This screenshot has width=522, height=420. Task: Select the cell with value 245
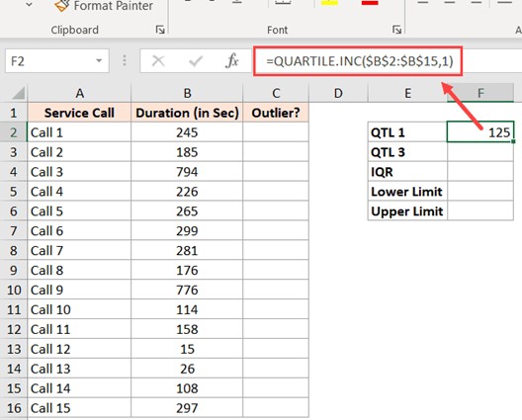pyautogui.click(x=187, y=132)
